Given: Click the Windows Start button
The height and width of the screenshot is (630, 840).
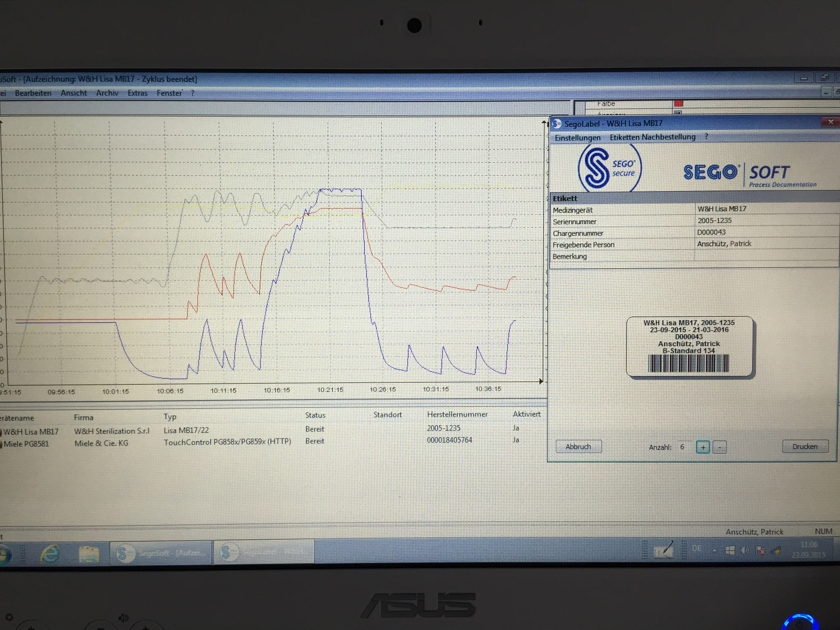Looking at the screenshot, I should [5, 554].
